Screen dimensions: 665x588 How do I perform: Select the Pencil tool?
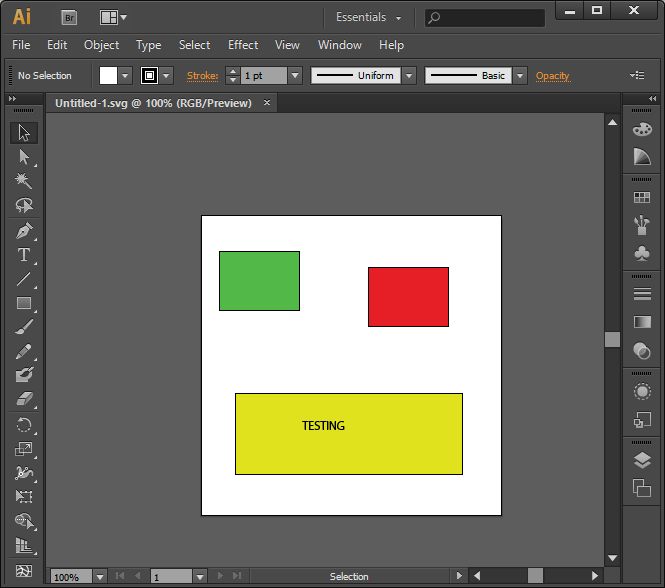[x=24, y=351]
